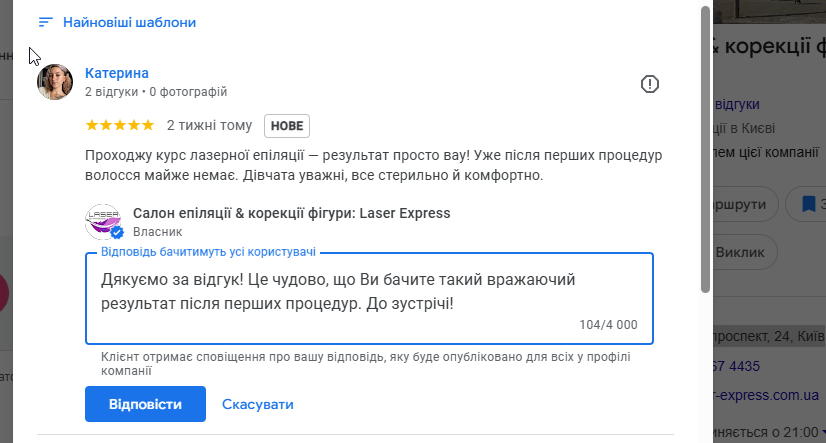Click the sort lines icon
Image resolution: width=826 pixels, height=443 pixels.
pos(45,22)
